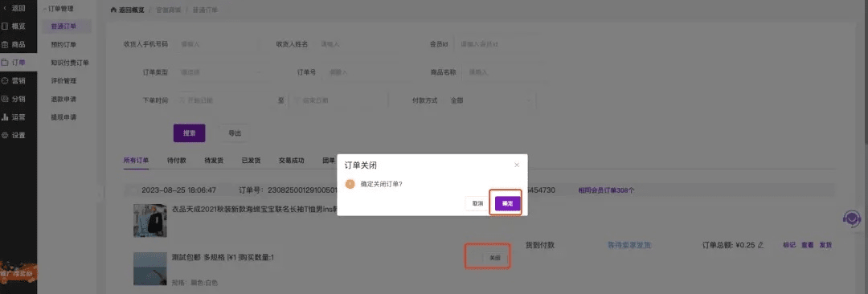868x294 pixels.
Task: Select 评价管理 in order submenu
Action: [x=63, y=81]
